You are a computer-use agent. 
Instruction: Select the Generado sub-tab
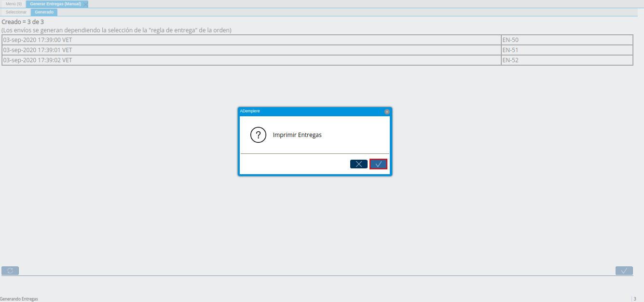pyautogui.click(x=44, y=12)
